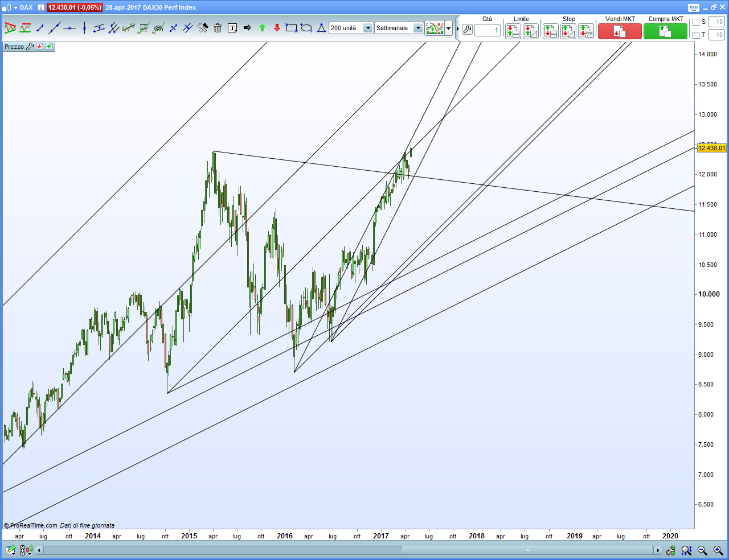Click the Qtà quantity input field
Image resolution: width=729 pixels, height=560 pixels.
pos(488,30)
